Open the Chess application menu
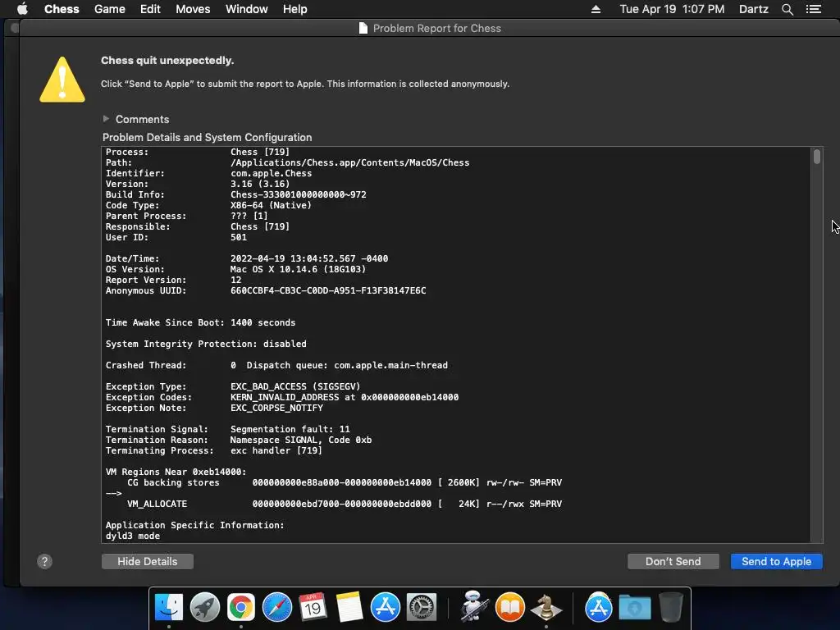This screenshot has height=630, width=840. (x=62, y=9)
